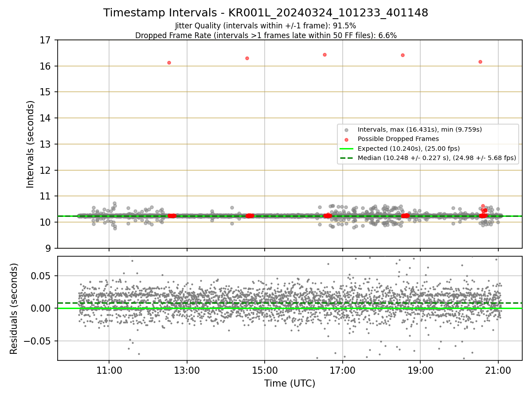Click the red dropped-frame cluster on the line near 18:35
532x399 pixels.
pyautogui.click(x=406, y=216)
